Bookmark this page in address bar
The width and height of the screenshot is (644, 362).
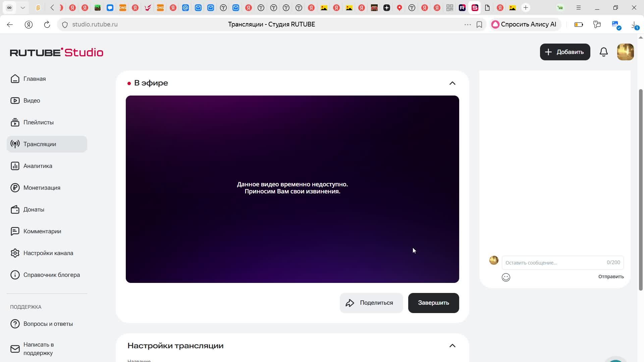(x=479, y=24)
